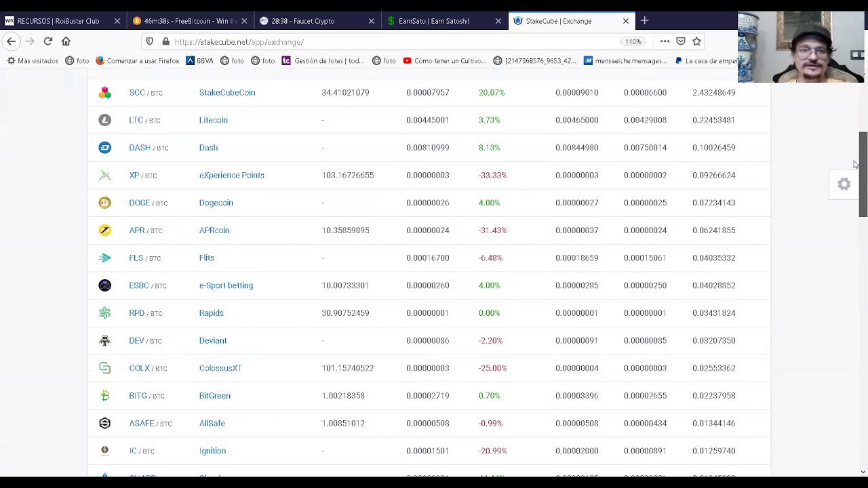Click the StakeCubeCoin SCC coin icon
The image size is (868, 488).
pyautogui.click(x=104, y=92)
